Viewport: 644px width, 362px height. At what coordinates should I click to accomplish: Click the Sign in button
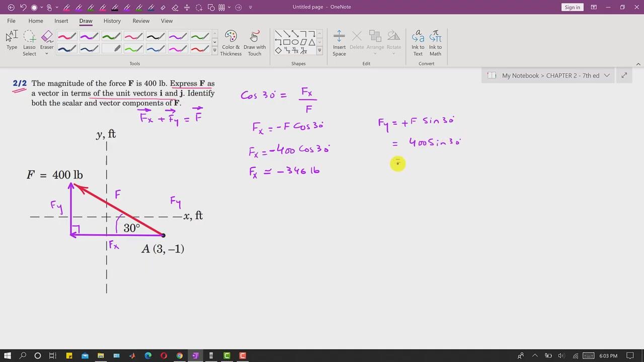tap(572, 7)
